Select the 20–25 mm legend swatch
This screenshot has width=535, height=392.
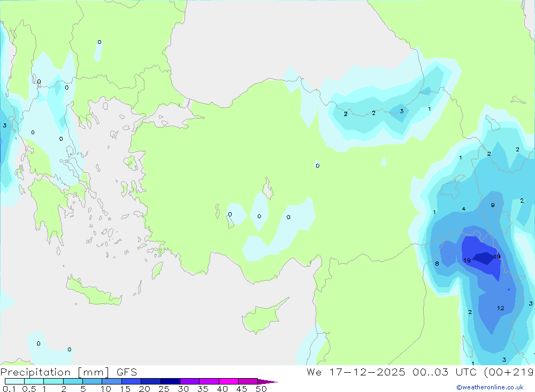[150, 381]
